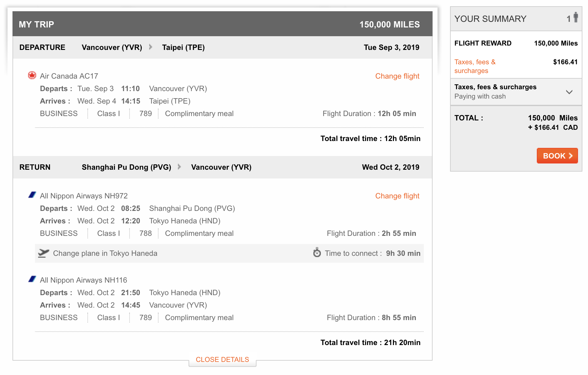The height and width of the screenshot is (375, 588).
Task: Change the departure Air Canada AC17 flight
Action: (397, 76)
